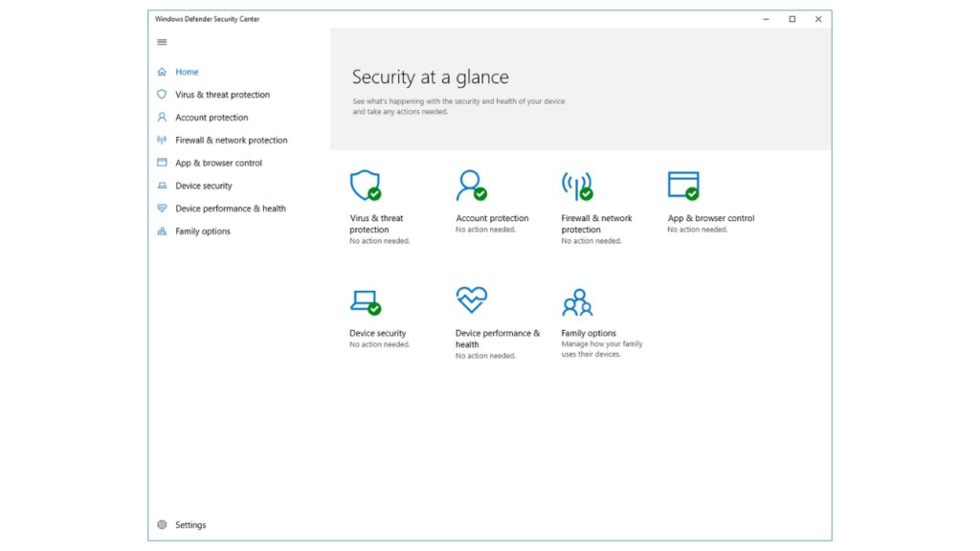Open the Settings gear at bottom left
This screenshot has height=551, width=980.
(x=161, y=524)
